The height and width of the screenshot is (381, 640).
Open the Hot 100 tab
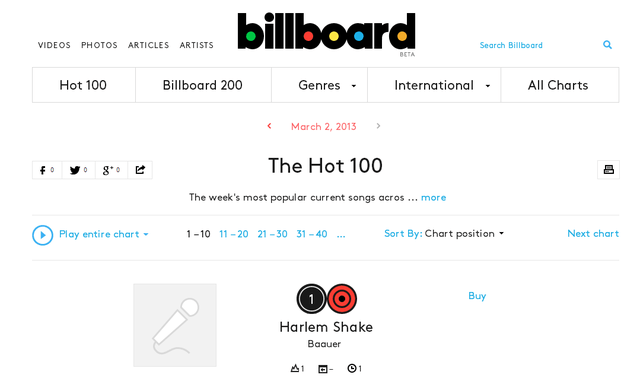click(x=83, y=85)
